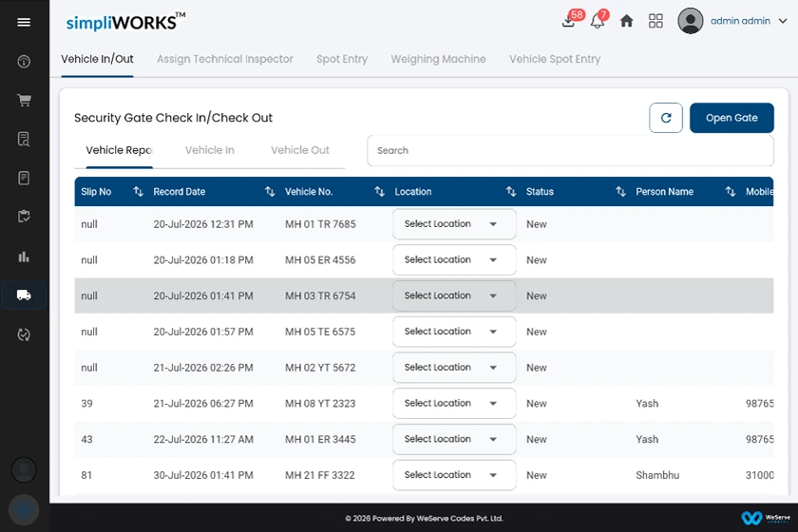Click the dark round avatar in sidebar bottom
The height and width of the screenshot is (532, 798).
(24, 469)
